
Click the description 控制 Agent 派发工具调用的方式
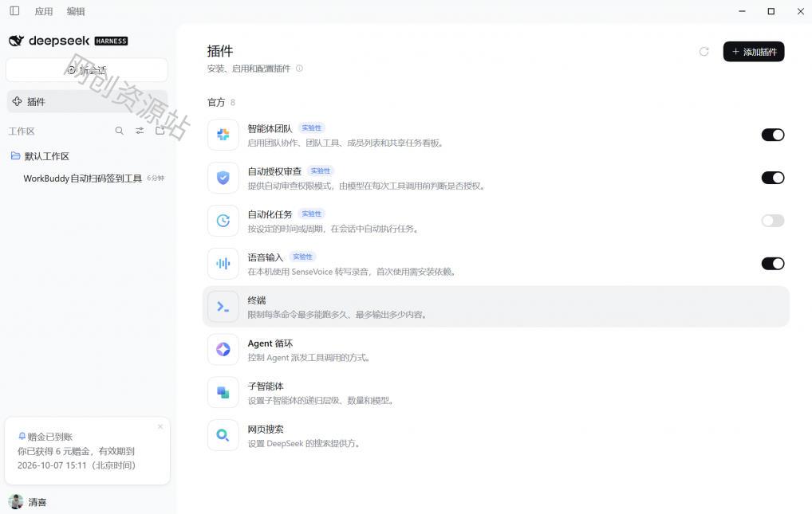(308, 358)
